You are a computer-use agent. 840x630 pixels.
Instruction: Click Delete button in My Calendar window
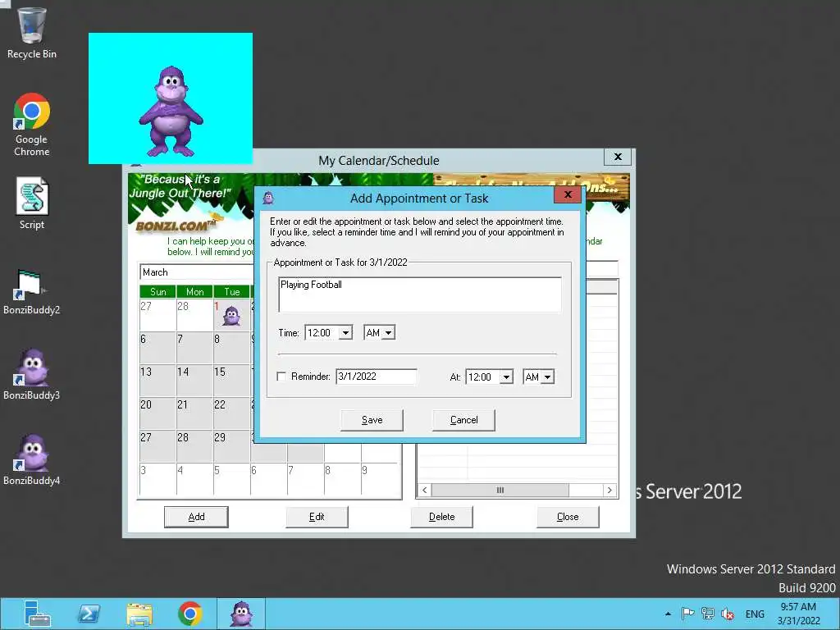(x=441, y=517)
